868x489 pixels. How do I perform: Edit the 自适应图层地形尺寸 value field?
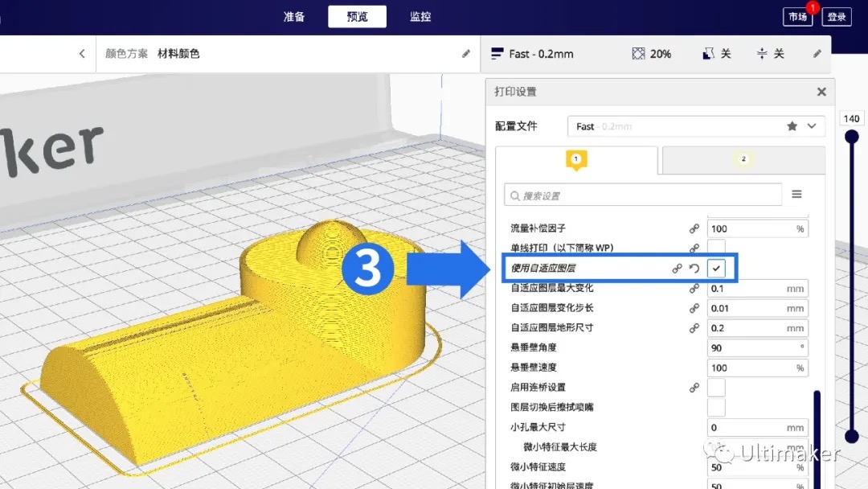pos(757,328)
